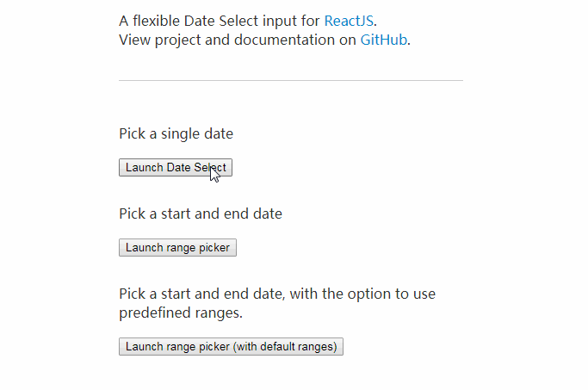Image resolution: width=588 pixels, height=390 pixels.
Task: Click the word 'Launch' on the Date Select button
Action: (144, 168)
